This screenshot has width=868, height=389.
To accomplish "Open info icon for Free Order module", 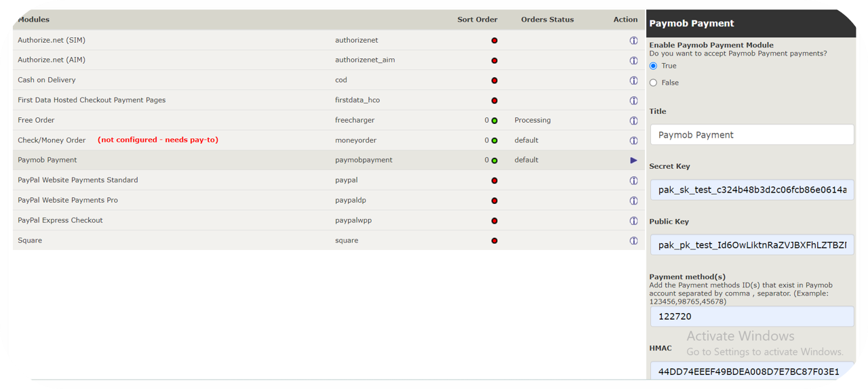I will pos(633,121).
